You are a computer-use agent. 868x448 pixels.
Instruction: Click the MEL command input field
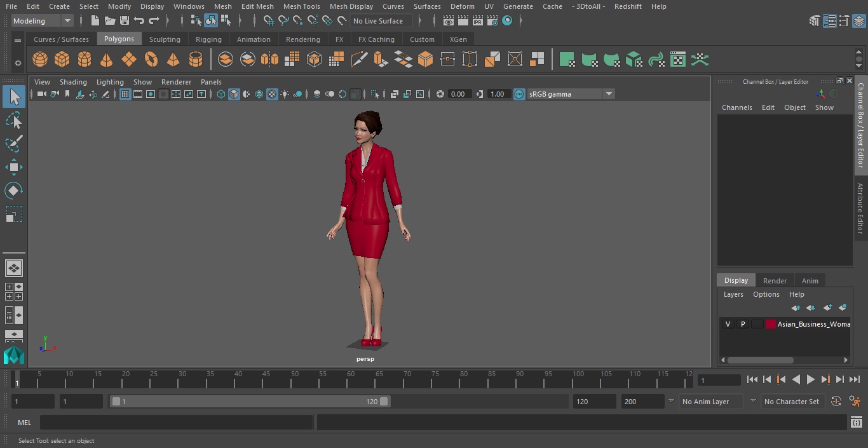pos(176,423)
